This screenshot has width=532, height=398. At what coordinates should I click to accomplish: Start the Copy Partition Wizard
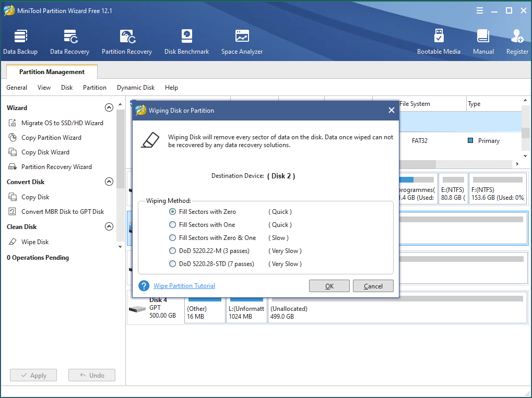(51, 137)
